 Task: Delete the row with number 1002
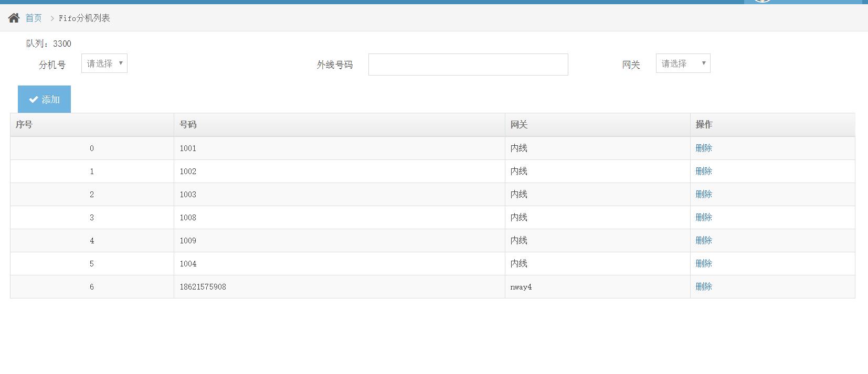[x=703, y=171]
